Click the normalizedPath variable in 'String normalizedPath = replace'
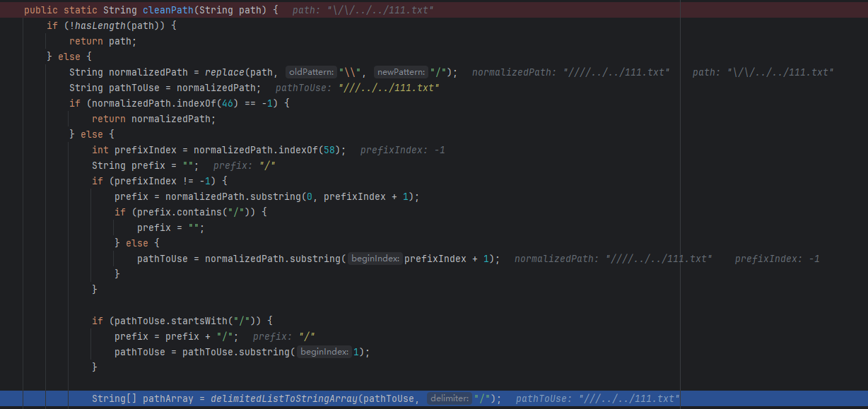The height and width of the screenshot is (409, 868). coord(148,72)
